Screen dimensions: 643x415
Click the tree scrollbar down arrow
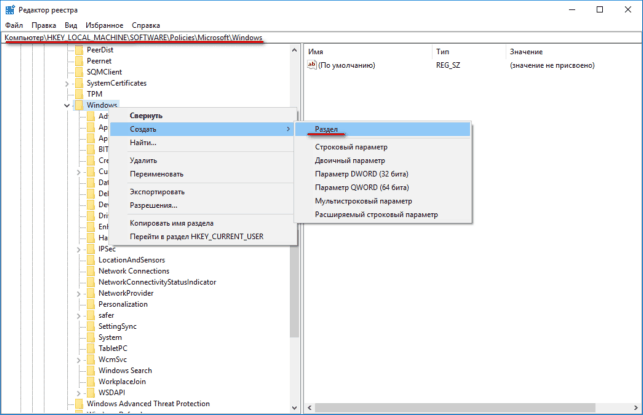[x=294, y=408]
